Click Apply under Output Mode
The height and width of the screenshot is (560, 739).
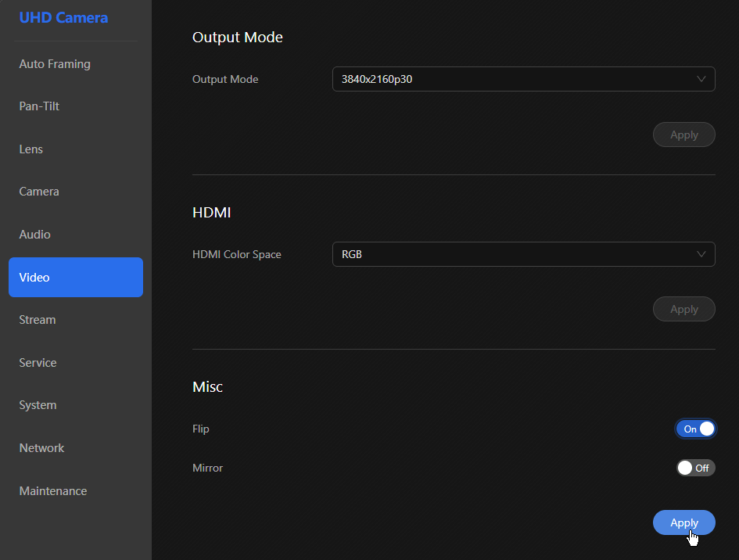tap(683, 135)
